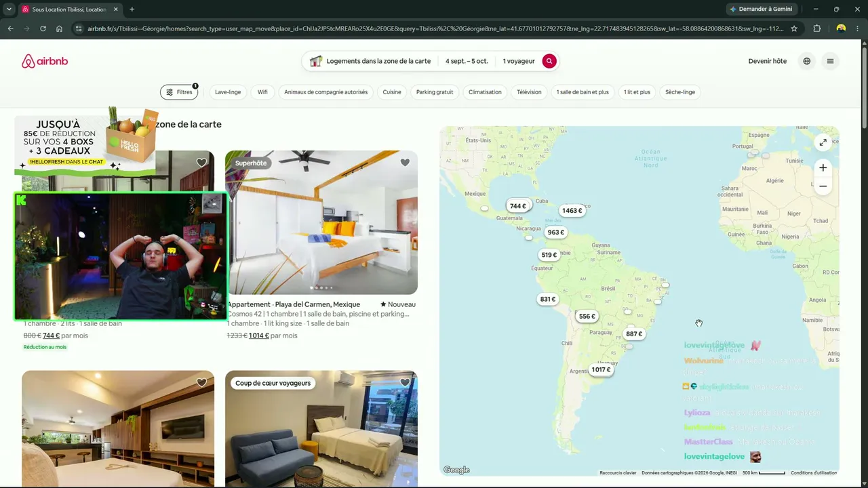868x488 pixels.
Task: Select the 1463 € map price marker
Action: tap(572, 211)
